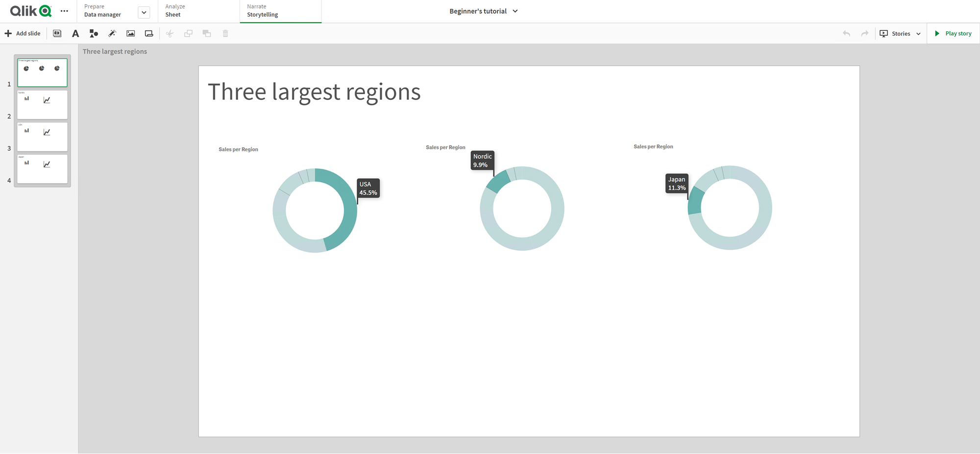Open the snapshot library icon
Screen dimensions: 980x454
57,33
